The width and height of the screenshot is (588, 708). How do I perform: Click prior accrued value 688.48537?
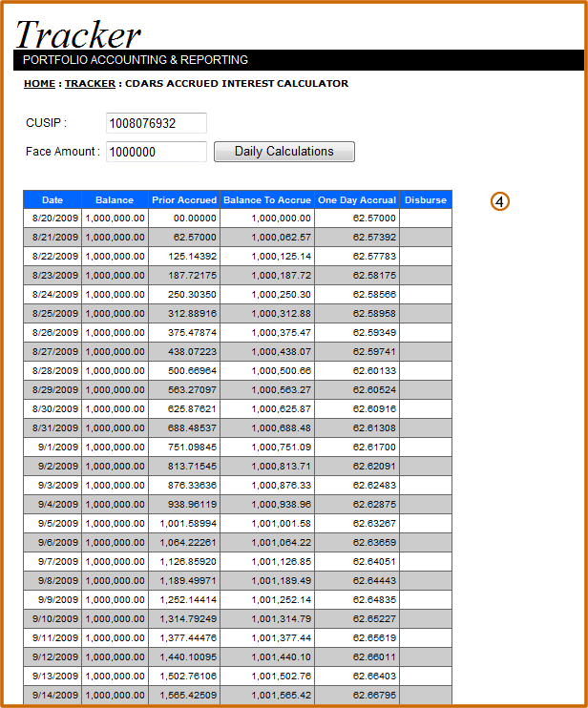click(x=184, y=428)
